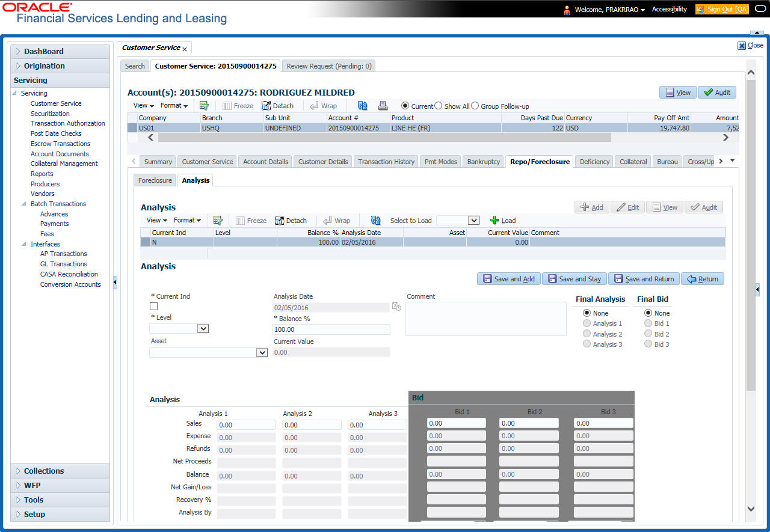Select the Group Follow-up radio button
Viewport: 770px width, 532px height.
click(x=475, y=106)
